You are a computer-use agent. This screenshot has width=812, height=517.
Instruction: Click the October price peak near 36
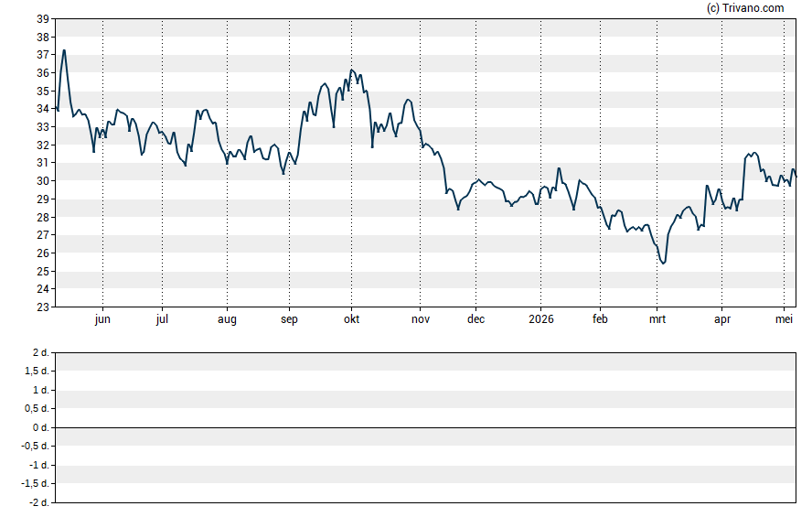352,70
